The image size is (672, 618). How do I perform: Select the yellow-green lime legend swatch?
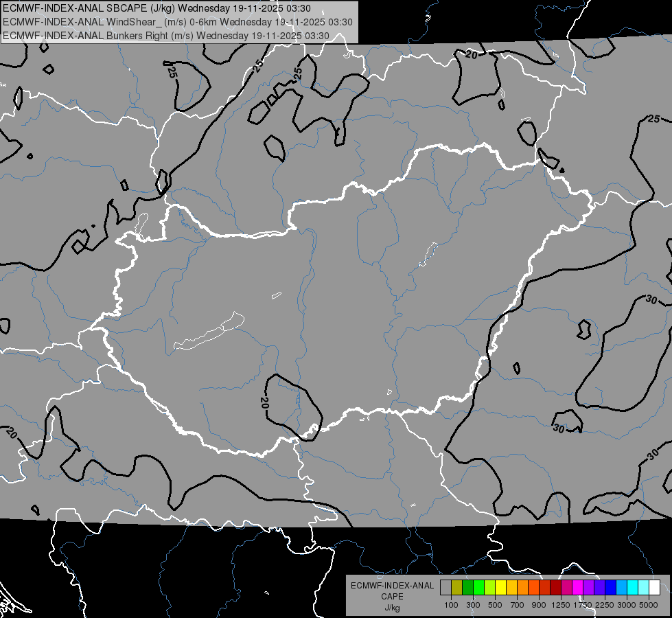click(489, 588)
